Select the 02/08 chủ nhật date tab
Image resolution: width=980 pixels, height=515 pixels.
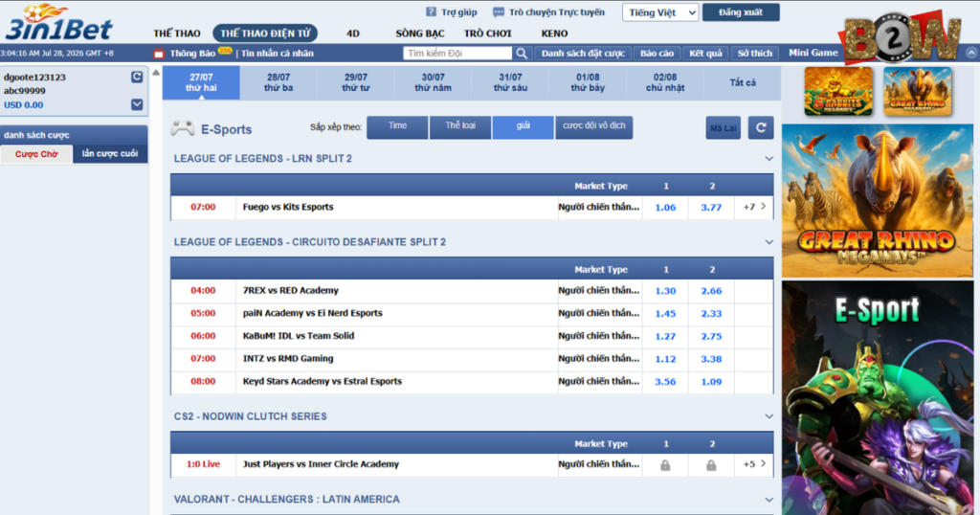[x=665, y=82]
